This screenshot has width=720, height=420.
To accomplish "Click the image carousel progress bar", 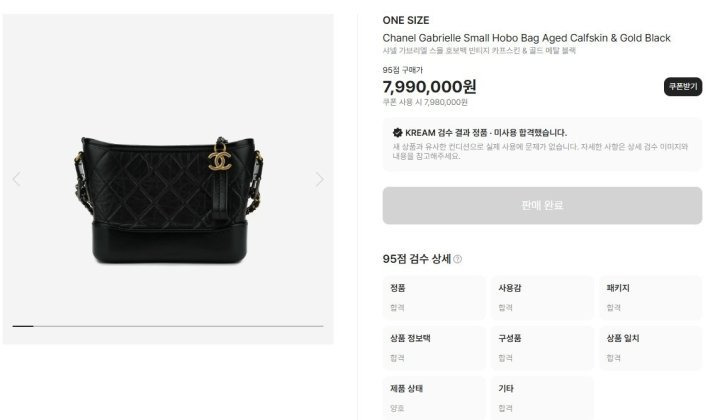I will [x=168, y=326].
